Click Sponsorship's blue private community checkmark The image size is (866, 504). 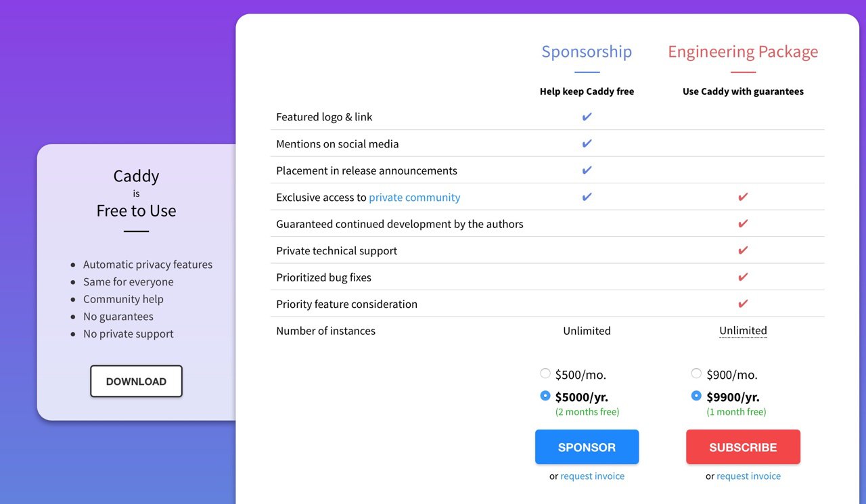coord(587,197)
